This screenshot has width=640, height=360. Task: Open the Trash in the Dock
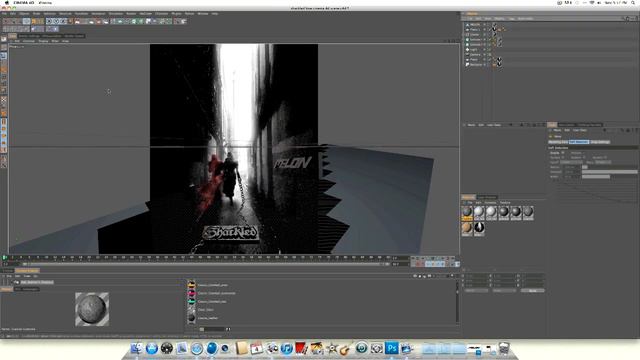504,348
